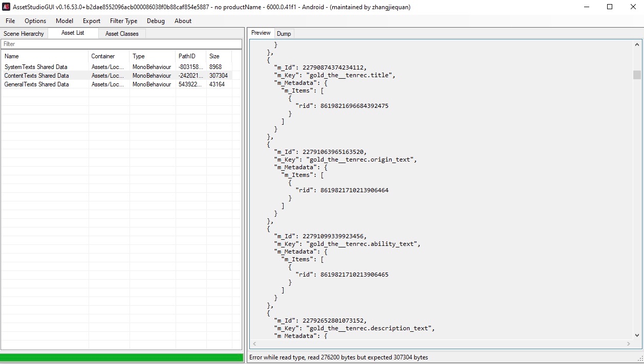
Task: Click the gold_the__tenrec.title key line
Action: coord(335,75)
